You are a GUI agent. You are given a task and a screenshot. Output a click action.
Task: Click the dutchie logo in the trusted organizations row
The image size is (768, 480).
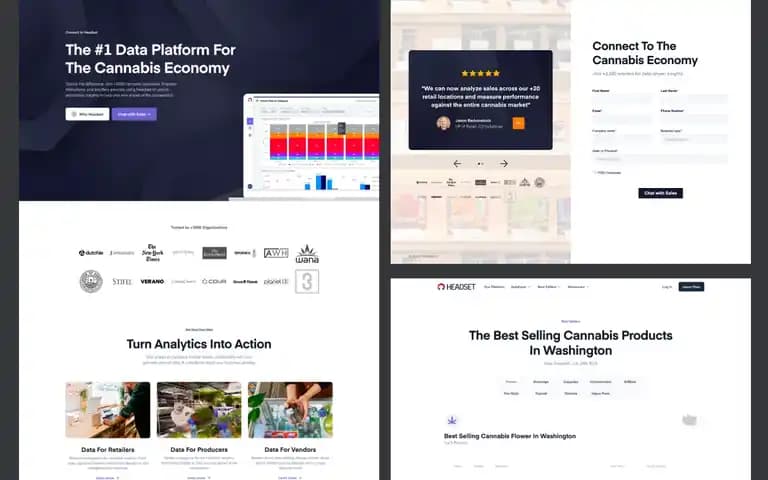(91, 253)
